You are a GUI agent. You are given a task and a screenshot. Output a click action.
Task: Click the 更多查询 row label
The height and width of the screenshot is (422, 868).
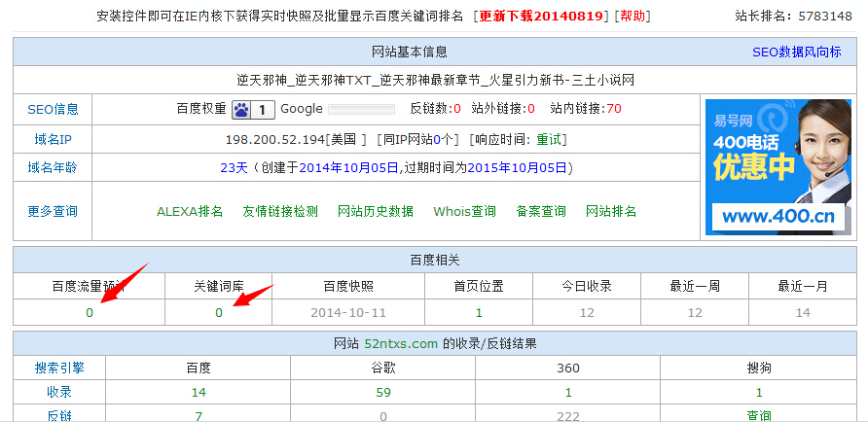[54, 211]
